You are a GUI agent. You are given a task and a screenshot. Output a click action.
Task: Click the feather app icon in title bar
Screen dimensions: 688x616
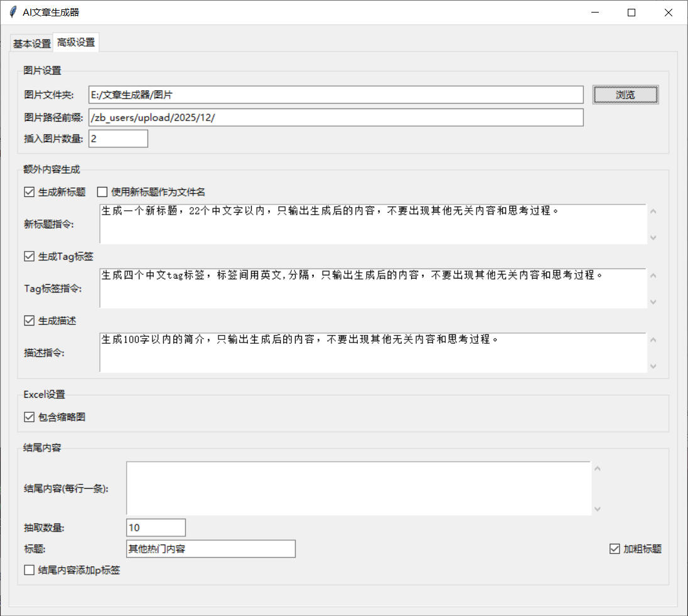coord(12,13)
